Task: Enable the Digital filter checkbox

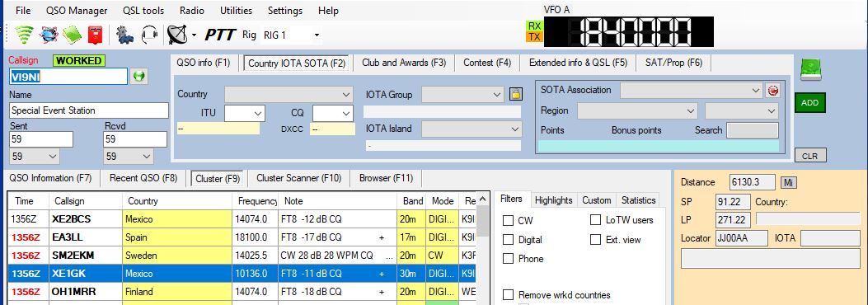Action: point(508,240)
